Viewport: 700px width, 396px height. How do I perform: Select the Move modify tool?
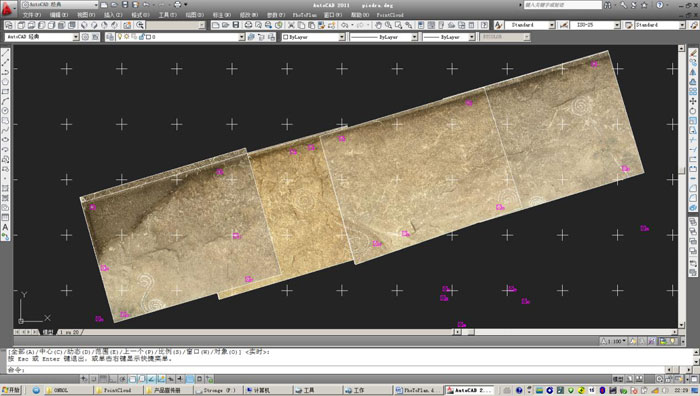pyautogui.click(x=693, y=101)
